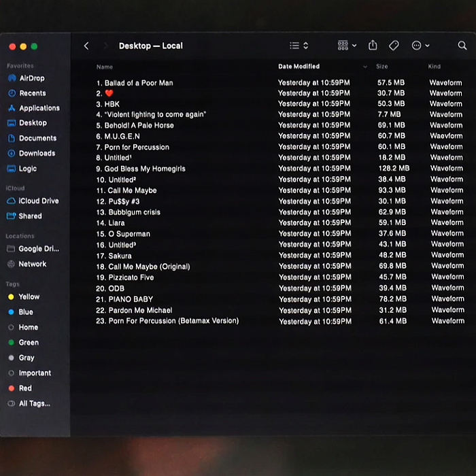Click the back navigation arrow

86,46
